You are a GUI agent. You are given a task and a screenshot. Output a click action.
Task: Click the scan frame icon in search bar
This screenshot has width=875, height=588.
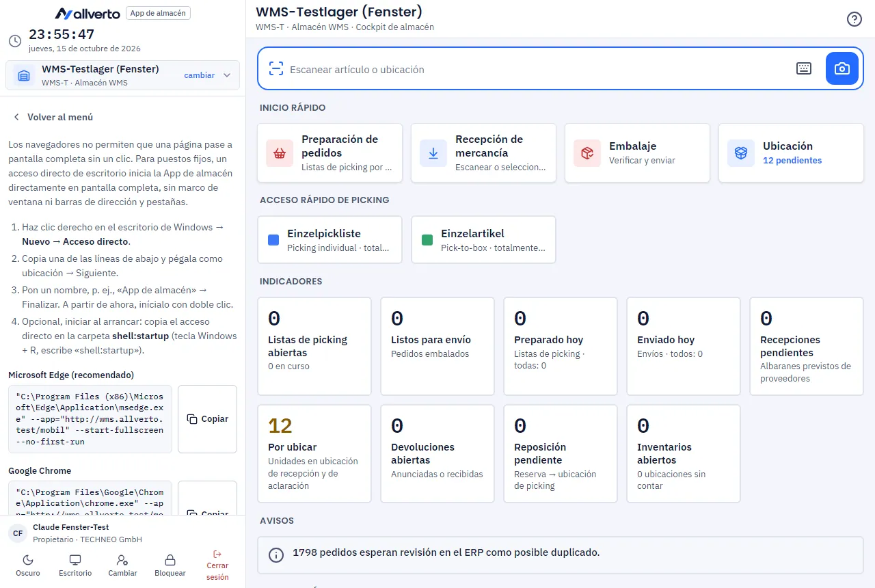(275, 68)
